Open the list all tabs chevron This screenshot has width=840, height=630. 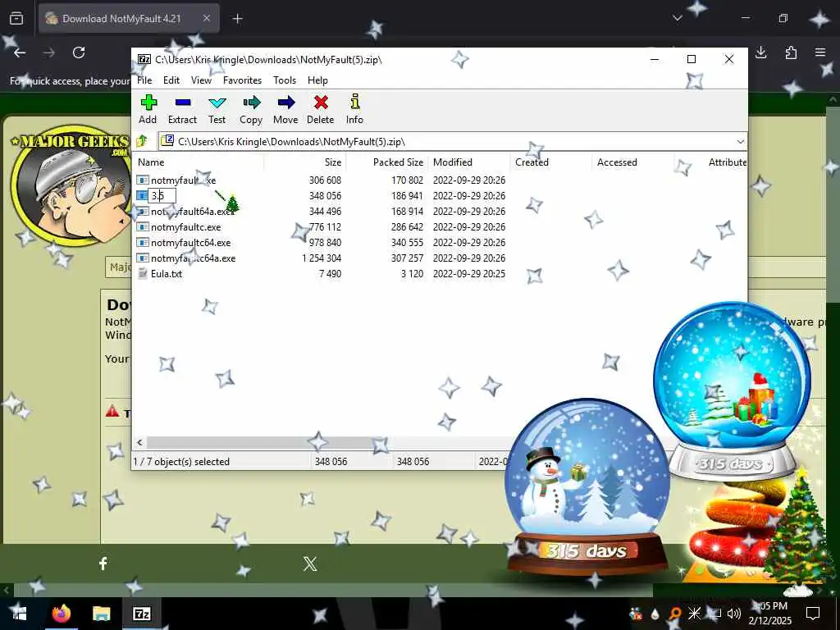(678, 18)
